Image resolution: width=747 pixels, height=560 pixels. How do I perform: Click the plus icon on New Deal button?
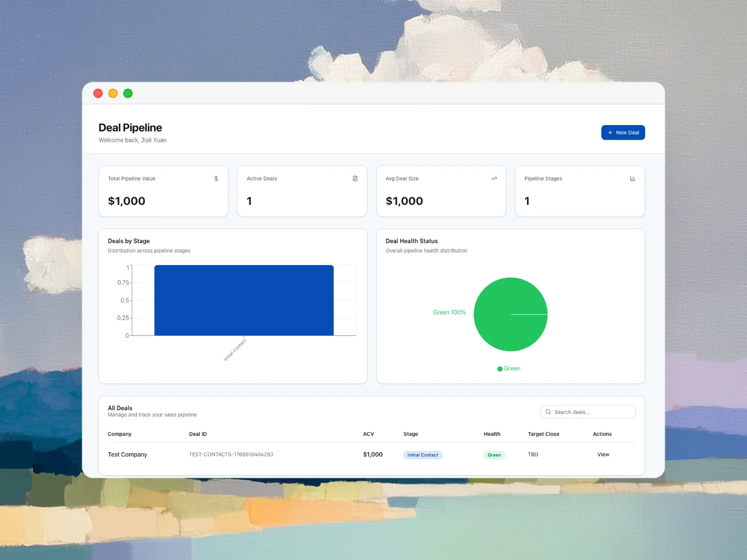[x=610, y=133]
